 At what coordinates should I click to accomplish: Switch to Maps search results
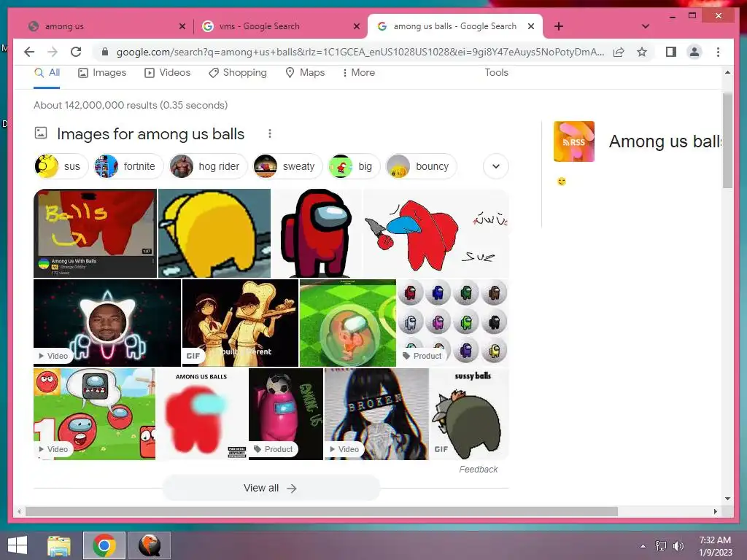305,73
